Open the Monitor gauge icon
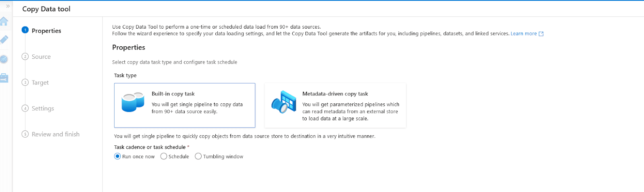Image resolution: width=644 pixels, height=192 pixels. coord(4,59)
